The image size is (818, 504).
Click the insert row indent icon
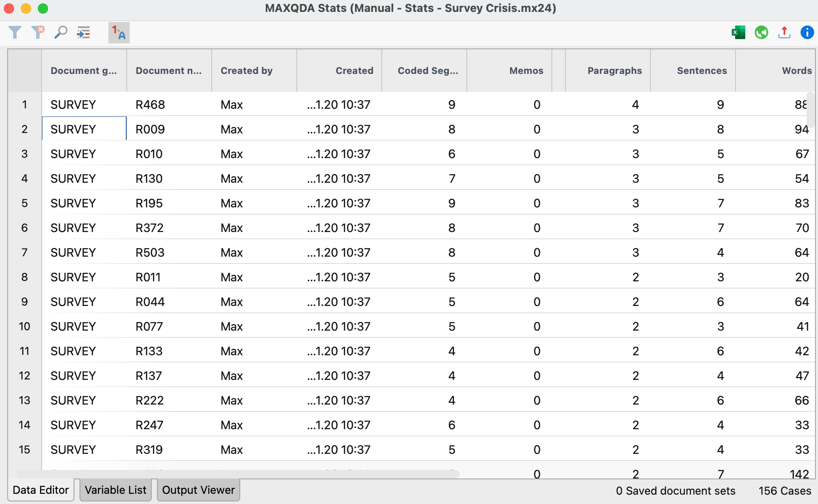83,32
